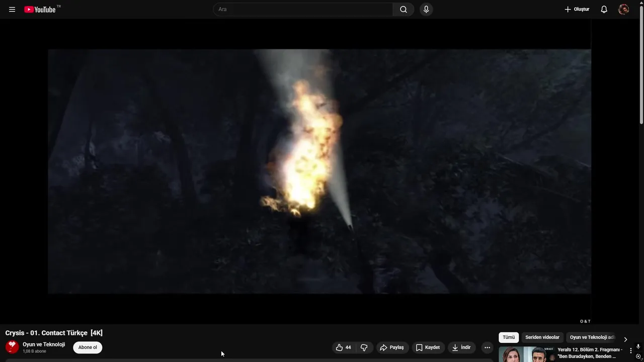Open the Oyun ve Teknoloji channel name link
The width and height of the screenshot is (644, 362).
[x=44, y=344]
